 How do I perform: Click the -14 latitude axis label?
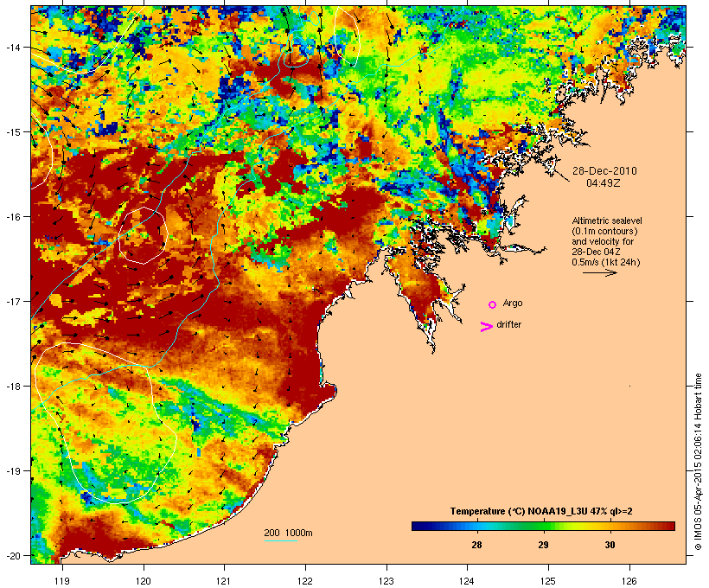12,47
